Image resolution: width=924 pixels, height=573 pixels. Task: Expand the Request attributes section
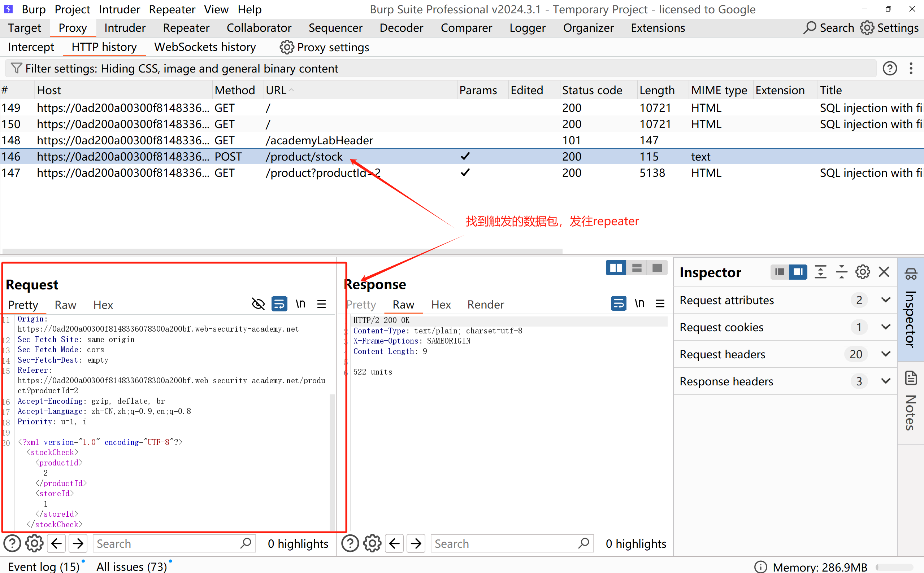click(885, 300)
